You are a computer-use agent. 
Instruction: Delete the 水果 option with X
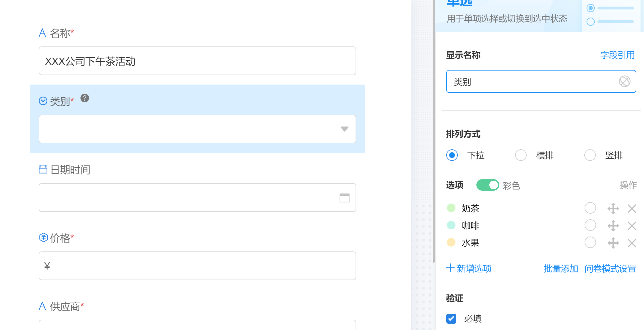coord(632,243)
